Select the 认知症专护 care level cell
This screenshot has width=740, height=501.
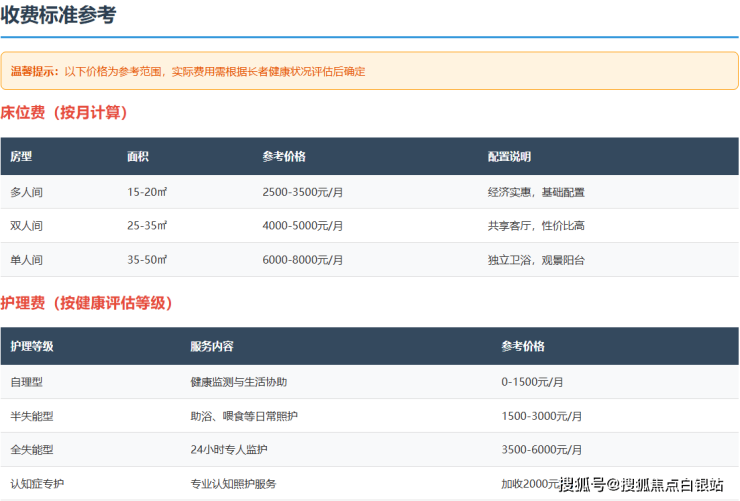pyautogui.click(x=36, y=484)
